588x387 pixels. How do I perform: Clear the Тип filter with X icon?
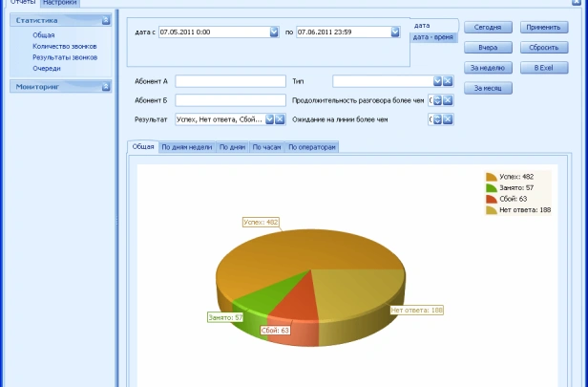(448, 81)
